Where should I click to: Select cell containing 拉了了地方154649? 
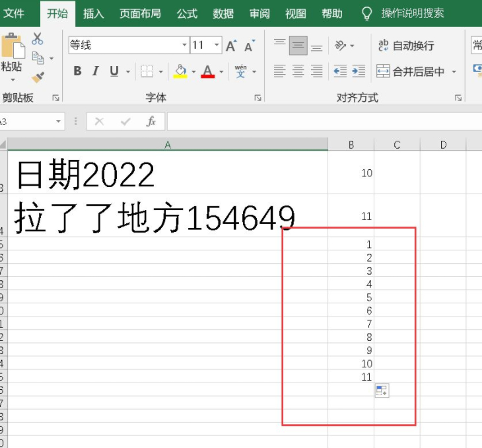pos(168,215)
